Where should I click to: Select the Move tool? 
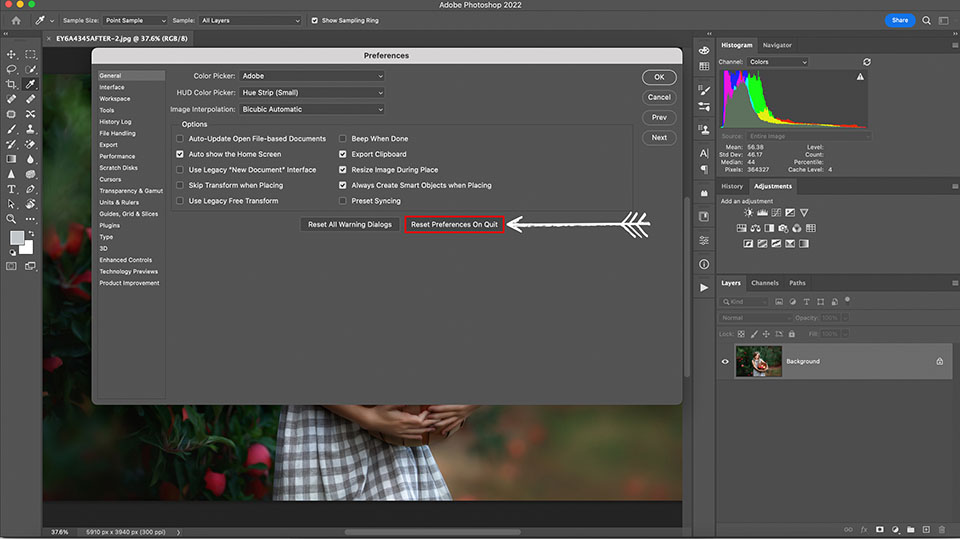pos(11,55)
